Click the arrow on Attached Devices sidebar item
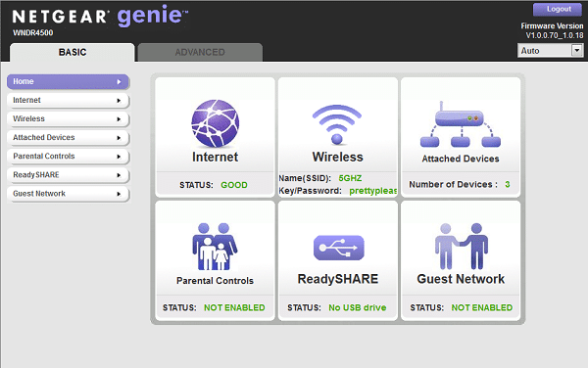 pyautogui.click(x=119, y=138)
